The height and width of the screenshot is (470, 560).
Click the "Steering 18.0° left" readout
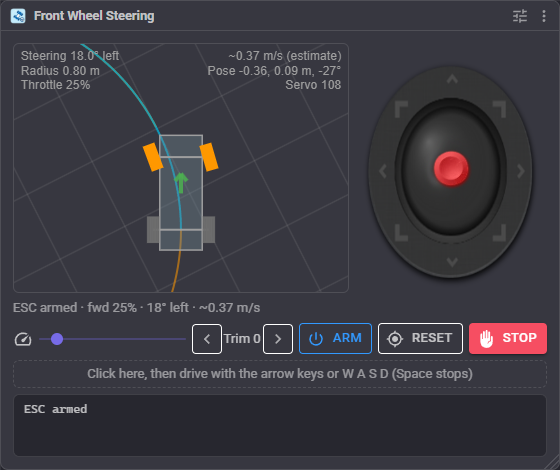point(70,56)
